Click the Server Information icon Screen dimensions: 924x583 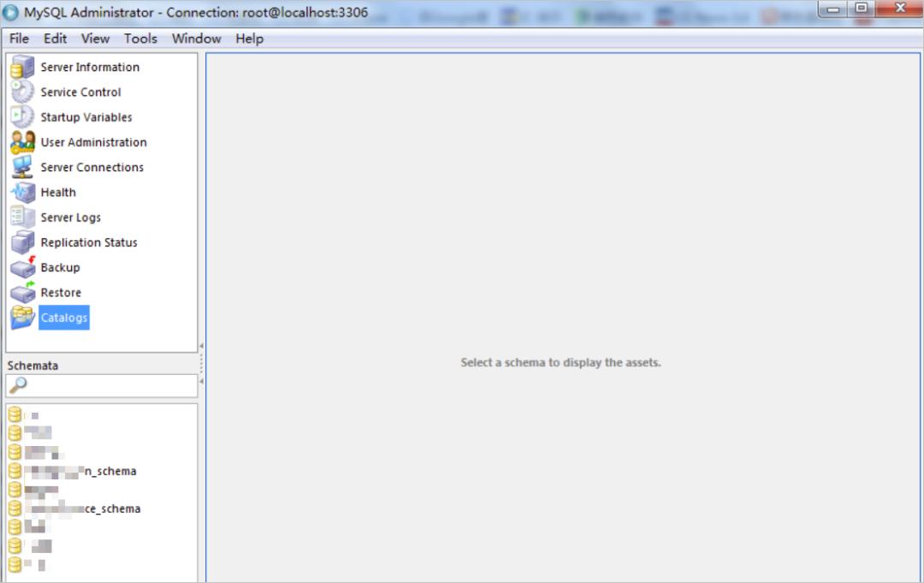pos(22,68)
